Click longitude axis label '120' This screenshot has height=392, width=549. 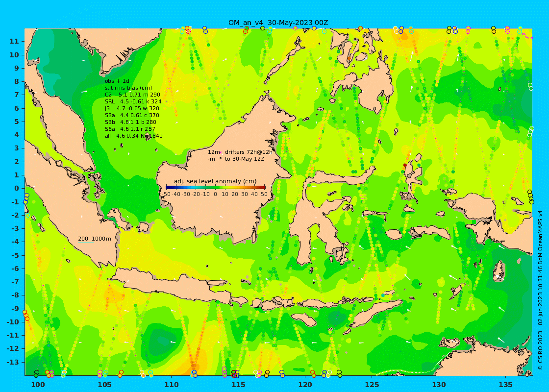[305, 385]
